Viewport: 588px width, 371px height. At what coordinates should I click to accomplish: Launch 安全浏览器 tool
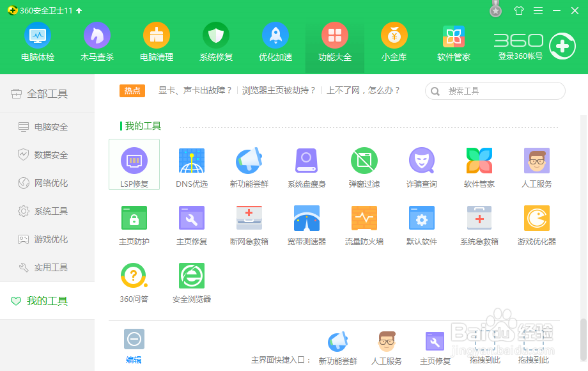click(192, 283)
